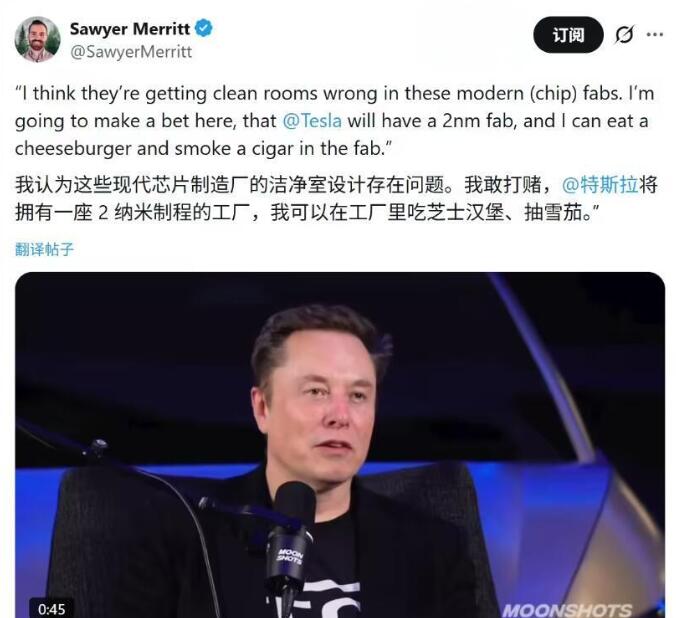The width and height of the screenshot is (676, 618).
Task: Click the 订阅 subscribe button
Action: coord(568,35)
